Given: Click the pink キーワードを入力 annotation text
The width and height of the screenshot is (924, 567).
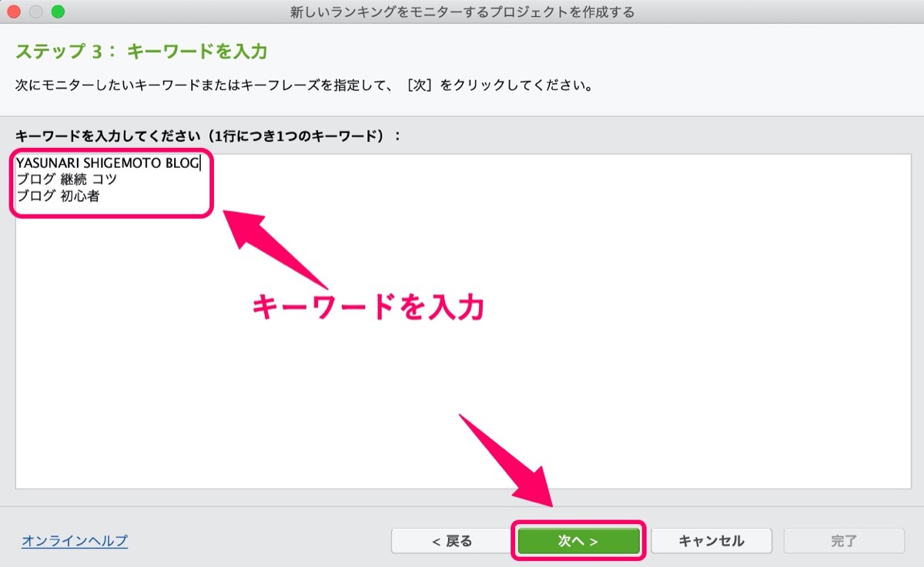Looking at the screenshot, I should click(x=369, y=307).
